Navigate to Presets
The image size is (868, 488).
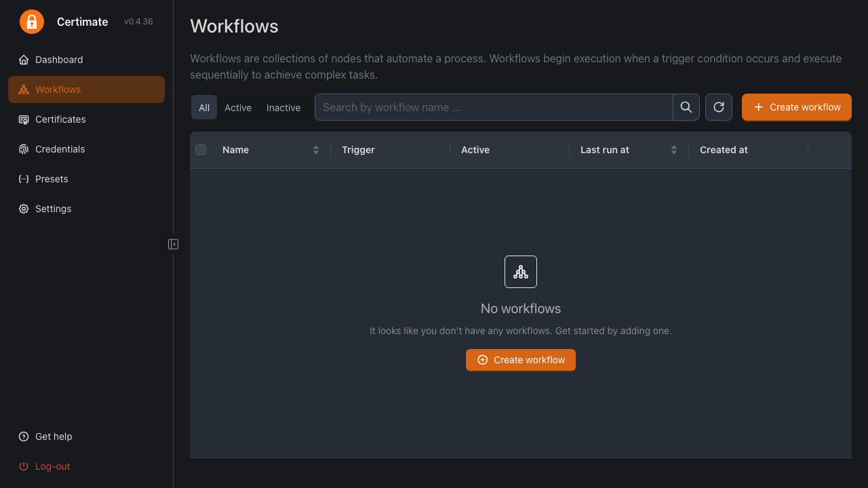(x=86, y=179)
